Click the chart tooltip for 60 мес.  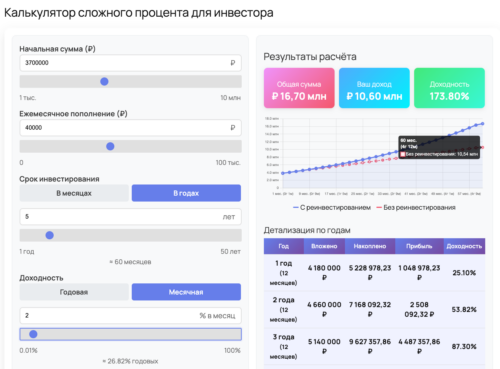(x=439, y=147)
